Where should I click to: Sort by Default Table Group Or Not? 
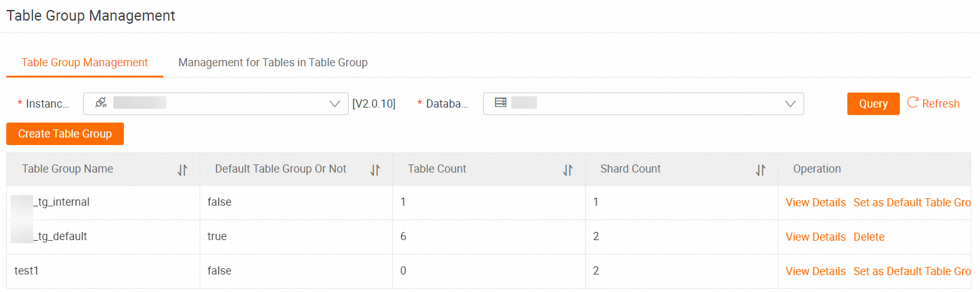click(x=375, y=169)
